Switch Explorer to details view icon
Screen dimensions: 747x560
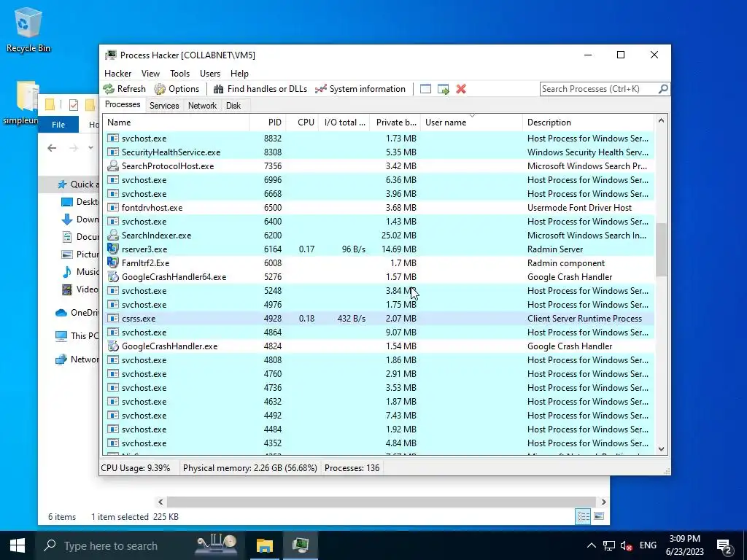click(x=583, y=516)
